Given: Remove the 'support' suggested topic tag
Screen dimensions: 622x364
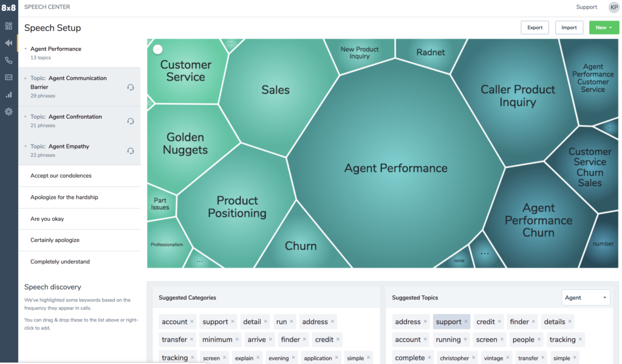Looking at the screenshot, I should click(466, 322).
